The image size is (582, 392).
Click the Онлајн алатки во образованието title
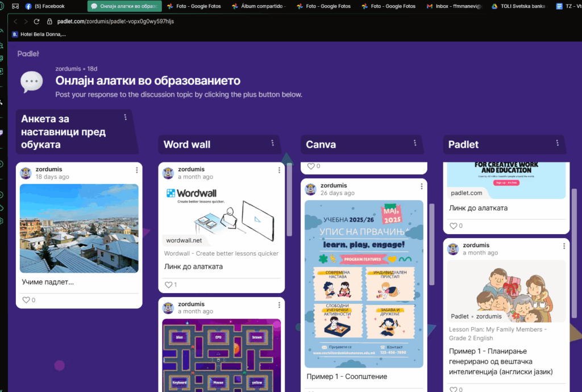[148, 81]
